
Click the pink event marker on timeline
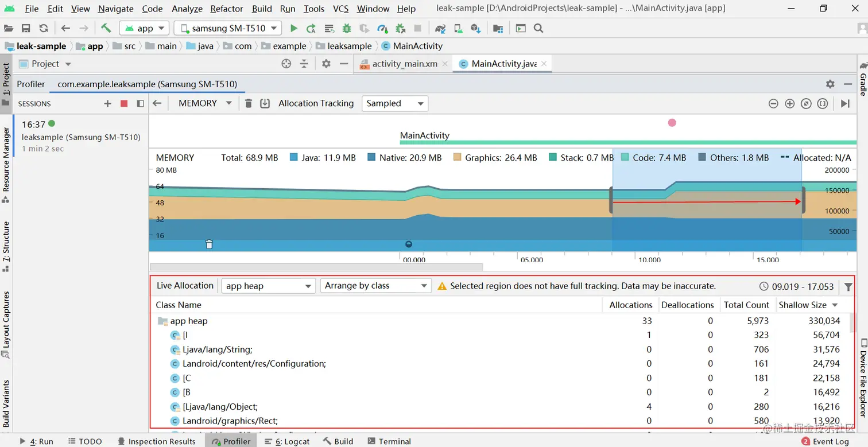672,123
